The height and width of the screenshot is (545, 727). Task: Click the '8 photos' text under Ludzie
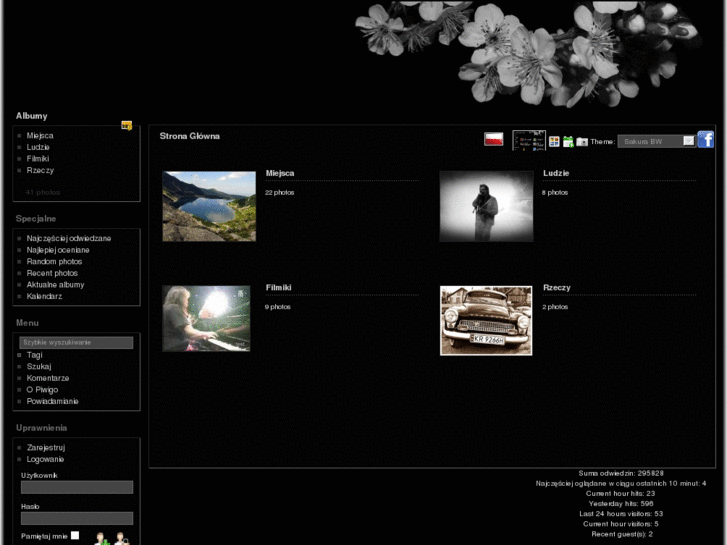[555, 192]
